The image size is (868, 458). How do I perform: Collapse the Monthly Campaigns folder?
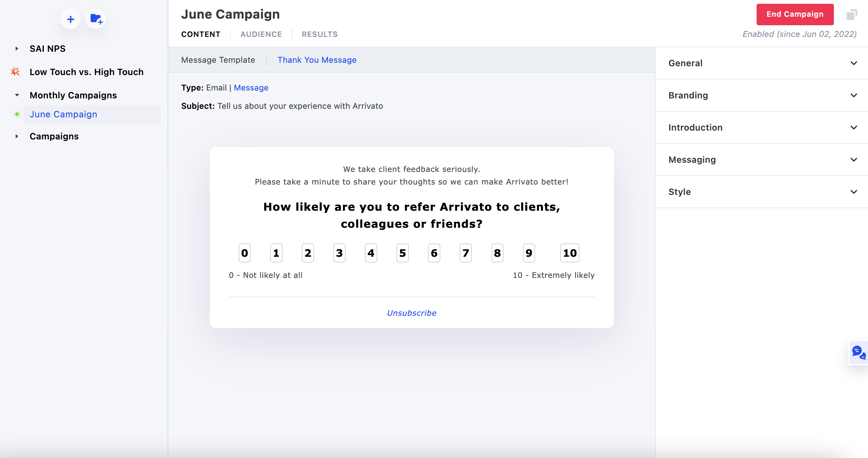pos(17,95)
